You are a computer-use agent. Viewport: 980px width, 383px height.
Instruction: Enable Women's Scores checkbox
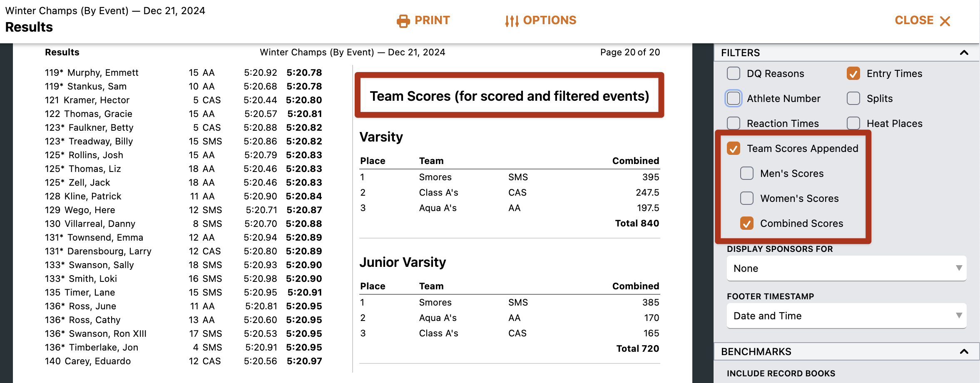pyautogui.click(x=747, y=199)
